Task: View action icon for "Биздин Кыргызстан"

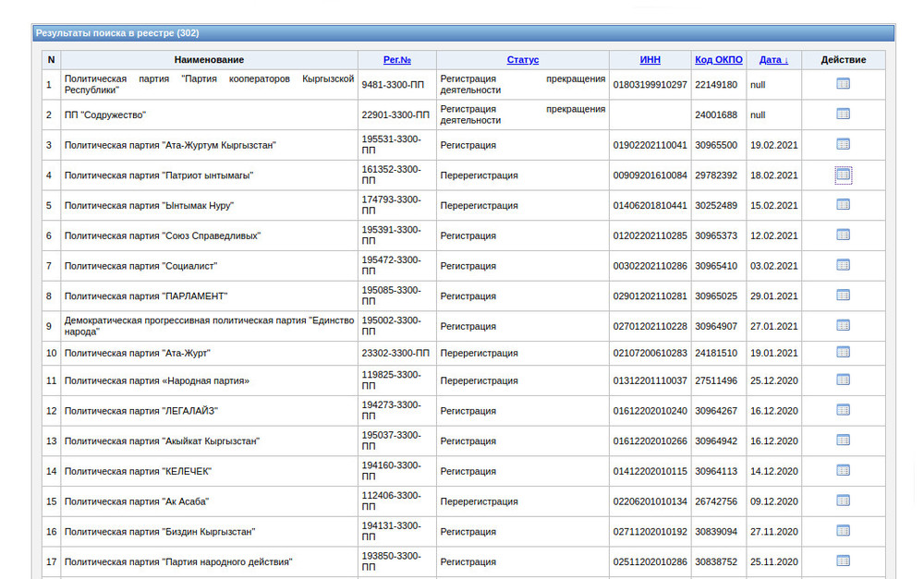Action: click(844, 531)
